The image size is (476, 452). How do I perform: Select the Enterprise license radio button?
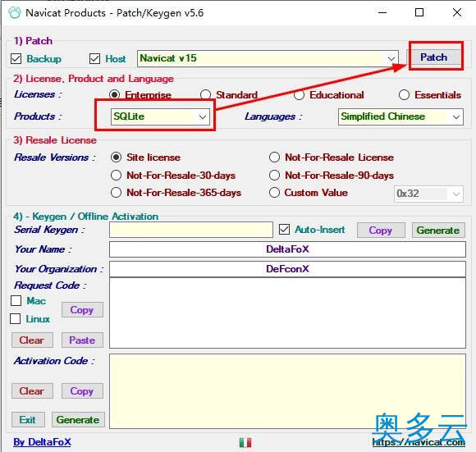coord(114,95)
